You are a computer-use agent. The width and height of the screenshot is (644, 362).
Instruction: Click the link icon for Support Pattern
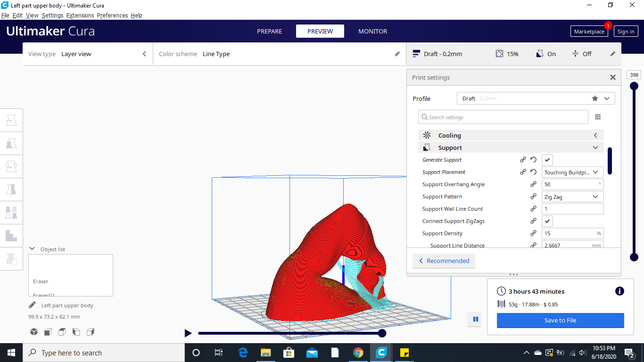pos(534,197)
